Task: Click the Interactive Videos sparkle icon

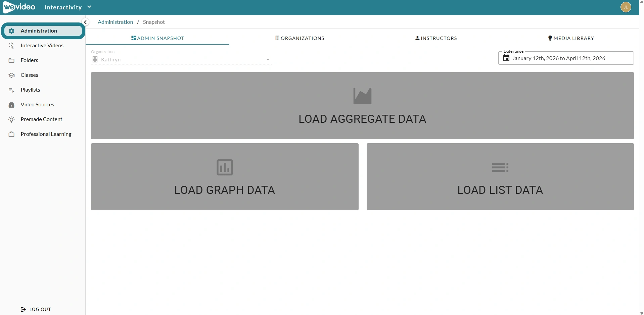Action: point(11,46)
